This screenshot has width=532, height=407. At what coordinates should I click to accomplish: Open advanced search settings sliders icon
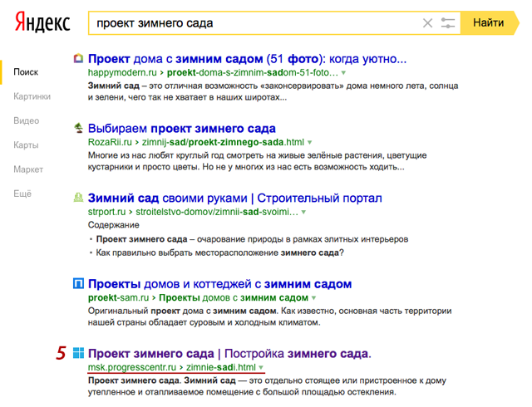(448, 23)
